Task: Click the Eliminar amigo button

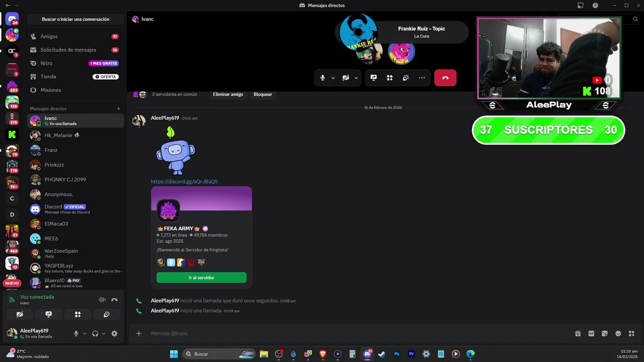Action: point(228,95)
